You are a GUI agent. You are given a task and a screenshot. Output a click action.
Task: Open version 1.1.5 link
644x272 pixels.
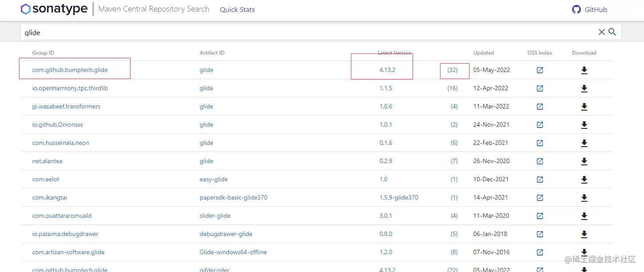(386, 88)
